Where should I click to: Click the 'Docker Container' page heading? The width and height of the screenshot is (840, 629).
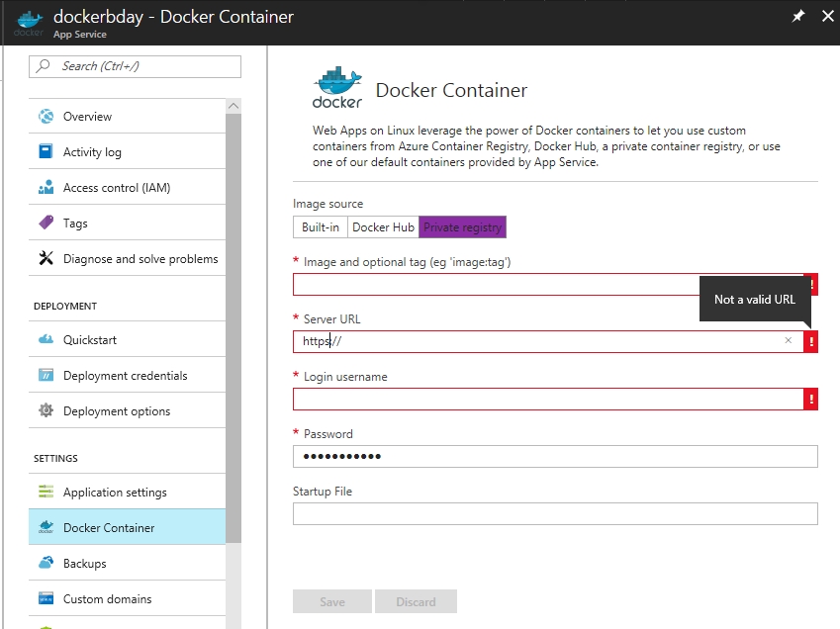451,90
